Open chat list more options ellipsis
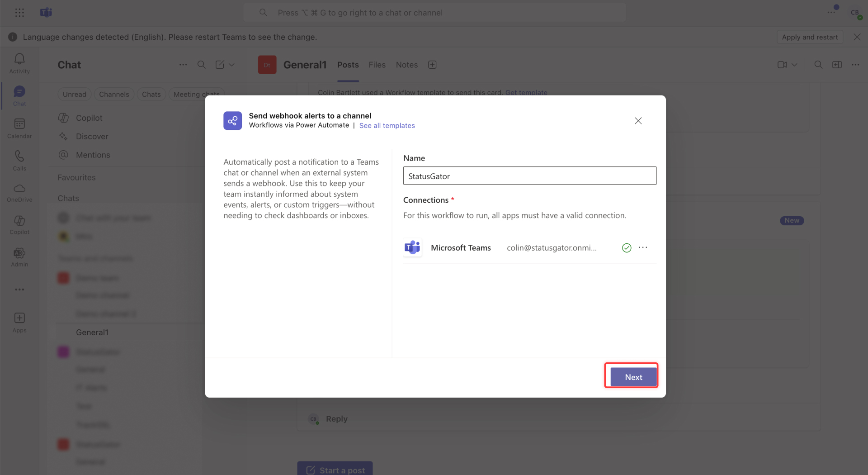 pos(183,65)
